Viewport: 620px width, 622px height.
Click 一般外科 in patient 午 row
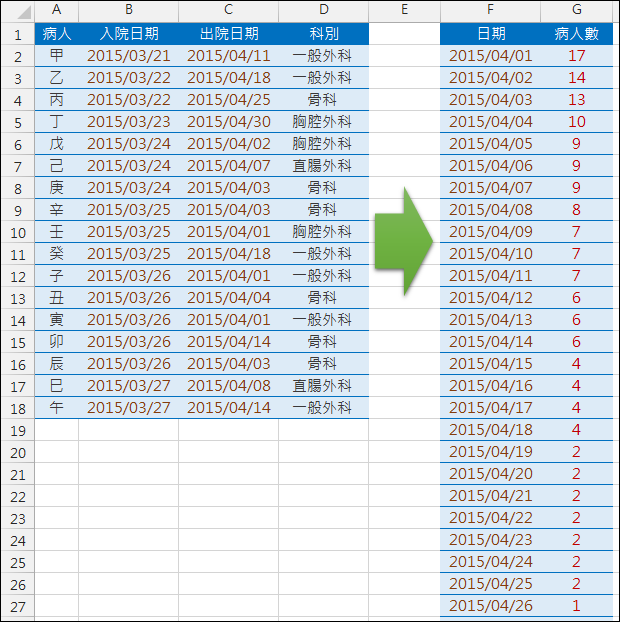(324, 408)
